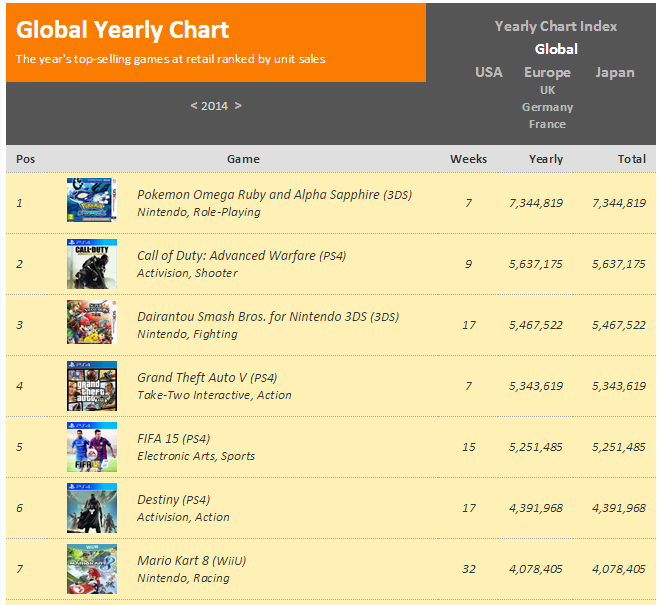The width and height of the screenshot is (665, 605).
Task: Open the Mario Kart 8 game title
Action: point(173,560)
